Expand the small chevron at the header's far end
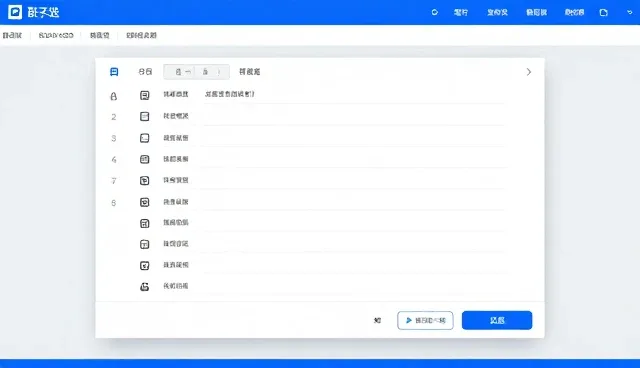The width and height of the screenshot is (640, 368). coord(630,12)
